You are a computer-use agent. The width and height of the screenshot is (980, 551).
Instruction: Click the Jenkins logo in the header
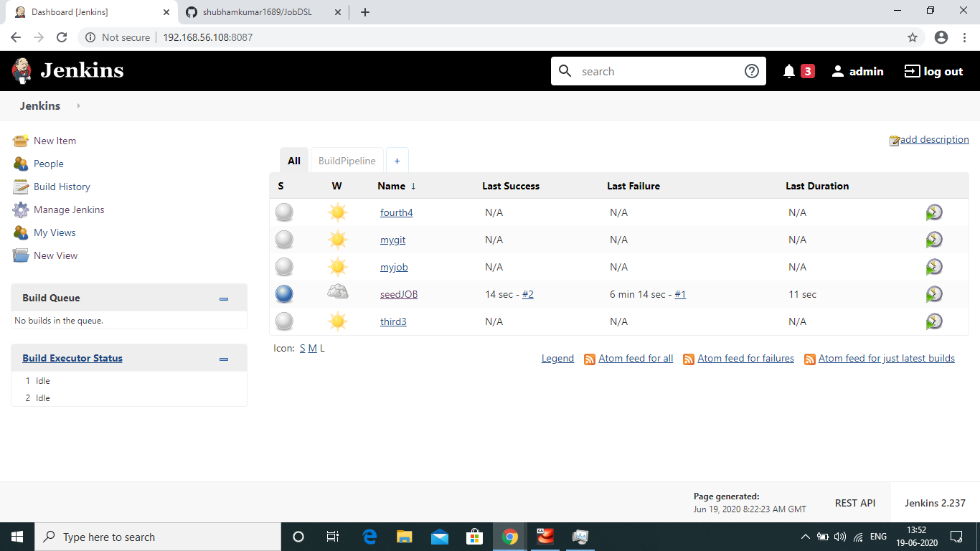tap(68, 70)
